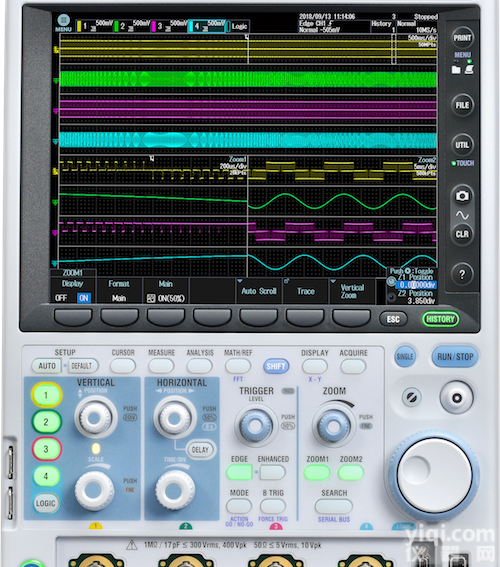This screenshot has height=567, width=500.
Task: Tap the printer icon beside the folder icon
Action: tap(469, 69)
